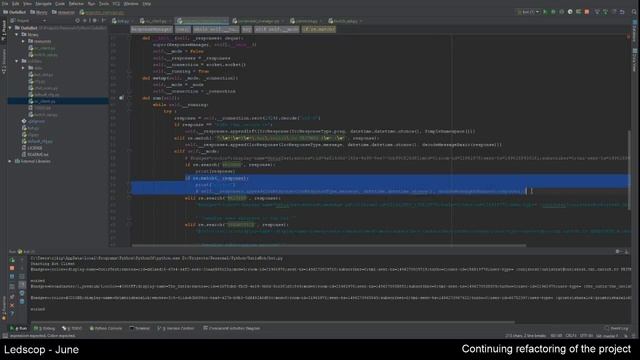
Task: Click the VCS commit changes icon
Action: pos(605,12)
